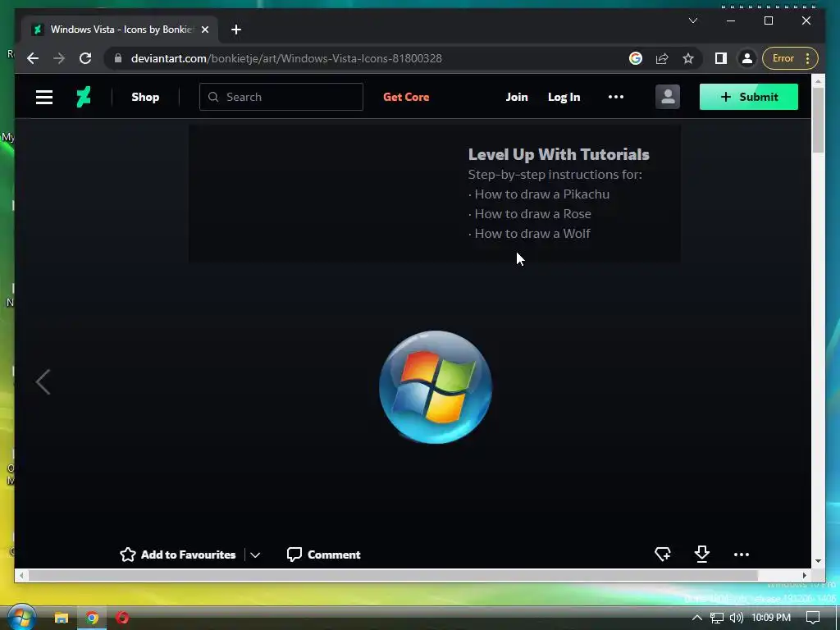
Task: Click 'How to draw a Rose' text
Action: pos(532,214)
